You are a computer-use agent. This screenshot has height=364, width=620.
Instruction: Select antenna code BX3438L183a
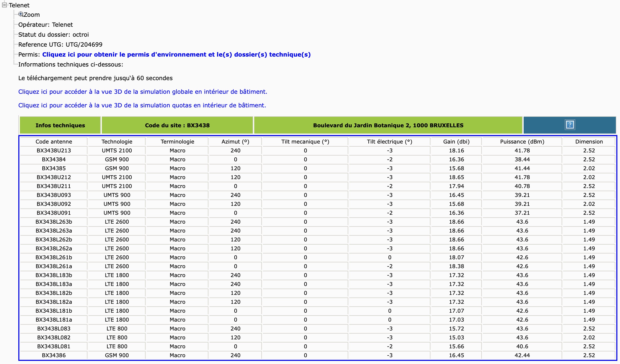tap(54, 284)
